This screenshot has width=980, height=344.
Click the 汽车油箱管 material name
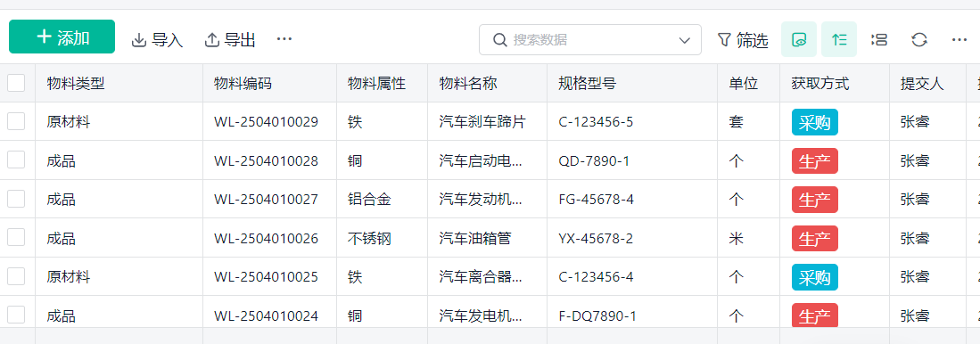pyautogui.click(x=475, y=238)
